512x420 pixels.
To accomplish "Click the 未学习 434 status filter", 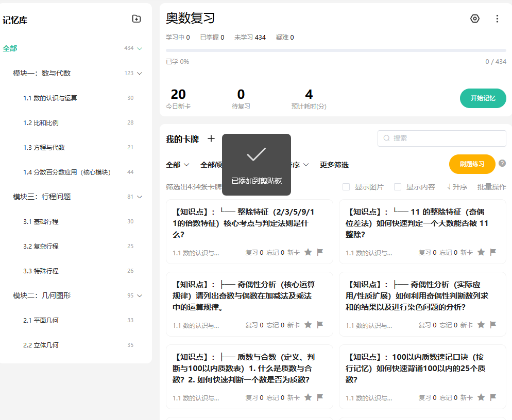I will click(250, 38).
